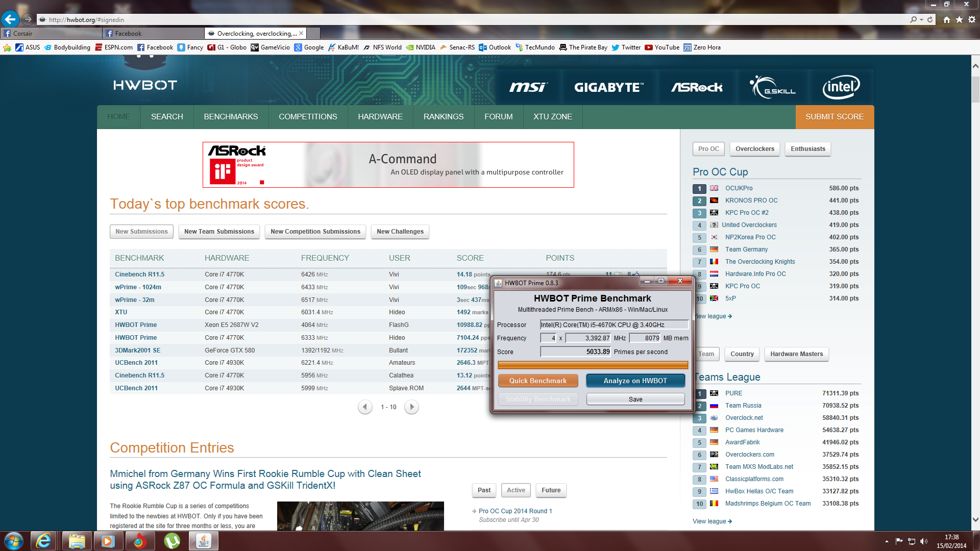Open the NVIDIA bookmark

tap(421, 47)
